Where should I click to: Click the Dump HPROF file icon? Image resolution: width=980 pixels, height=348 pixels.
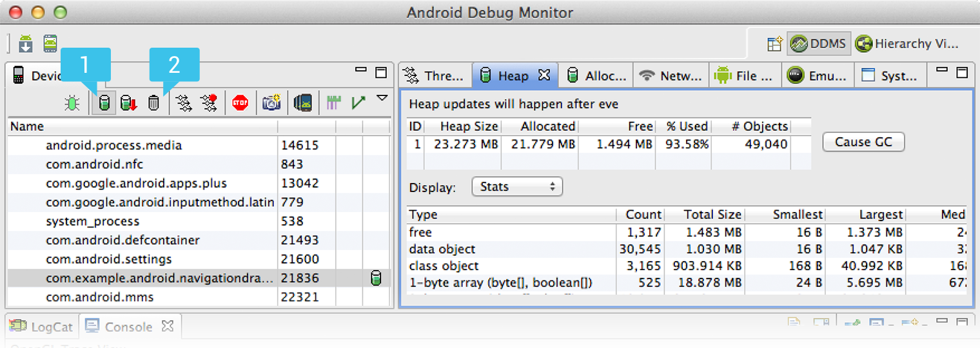coord(128,103)
